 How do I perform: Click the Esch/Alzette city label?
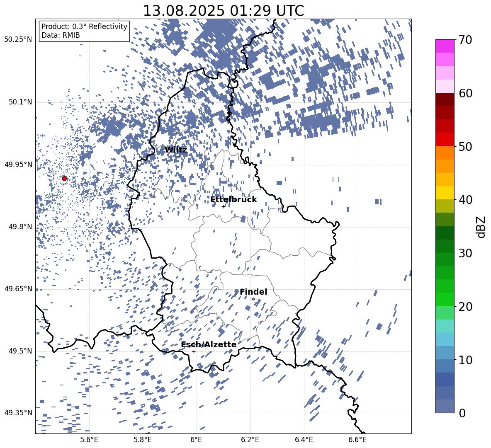pyautogui.click(x=209, y=345)
